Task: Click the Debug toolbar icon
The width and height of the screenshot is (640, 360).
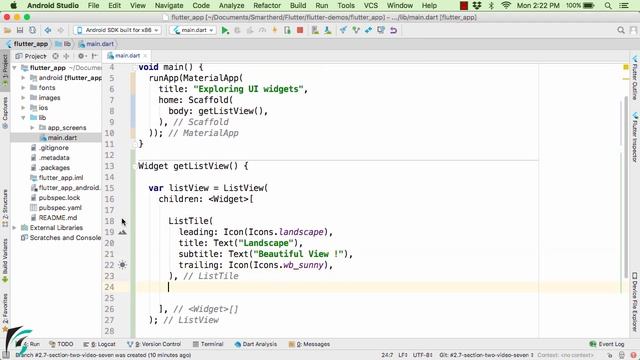Action: tap(237, 30)
